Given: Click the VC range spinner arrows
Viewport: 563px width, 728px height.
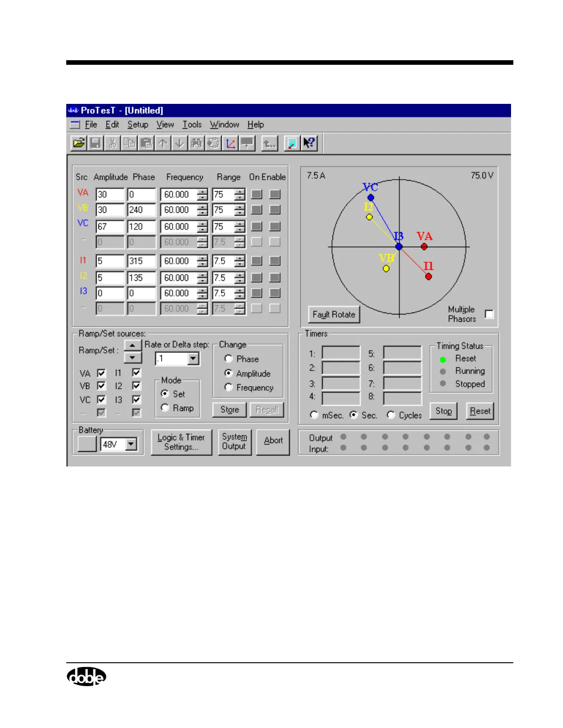Looking at the screenshot, I should [240, 227].
